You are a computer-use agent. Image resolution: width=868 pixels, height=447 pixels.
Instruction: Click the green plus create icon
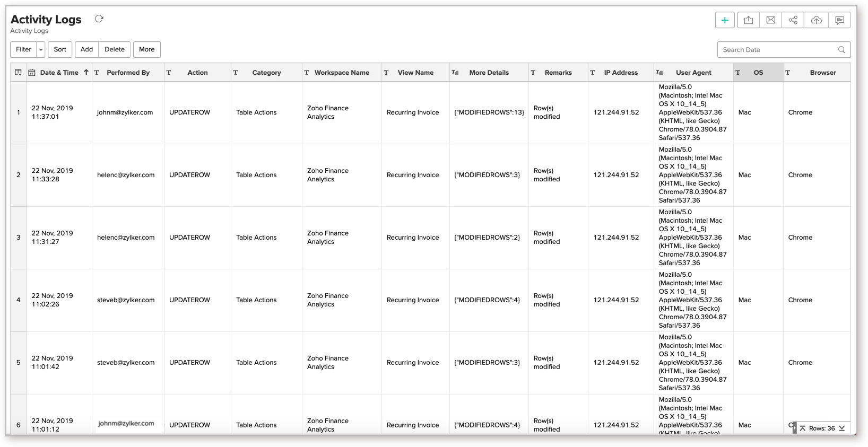click(725, 20)
